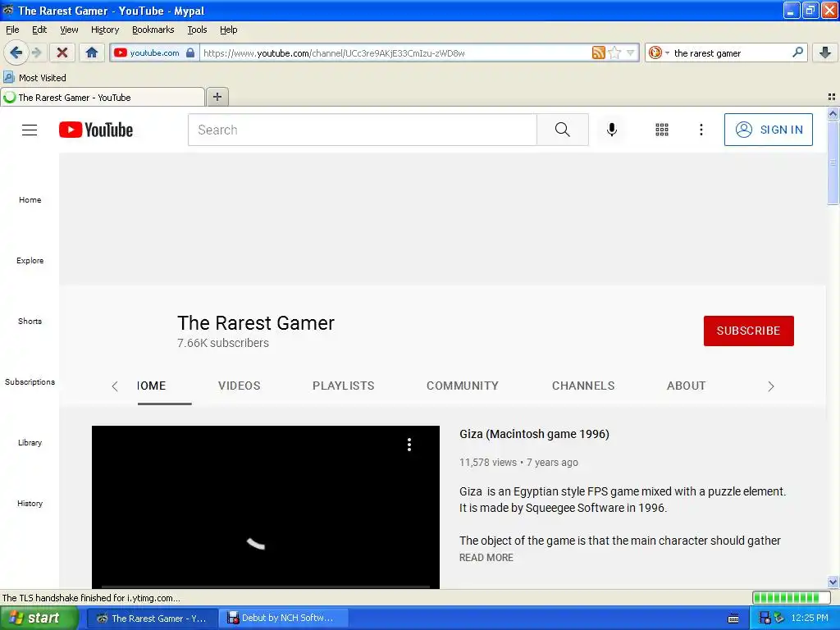Click the RSS feed icon in address bar
Viewport: 840px width, 630px height.
598,52
